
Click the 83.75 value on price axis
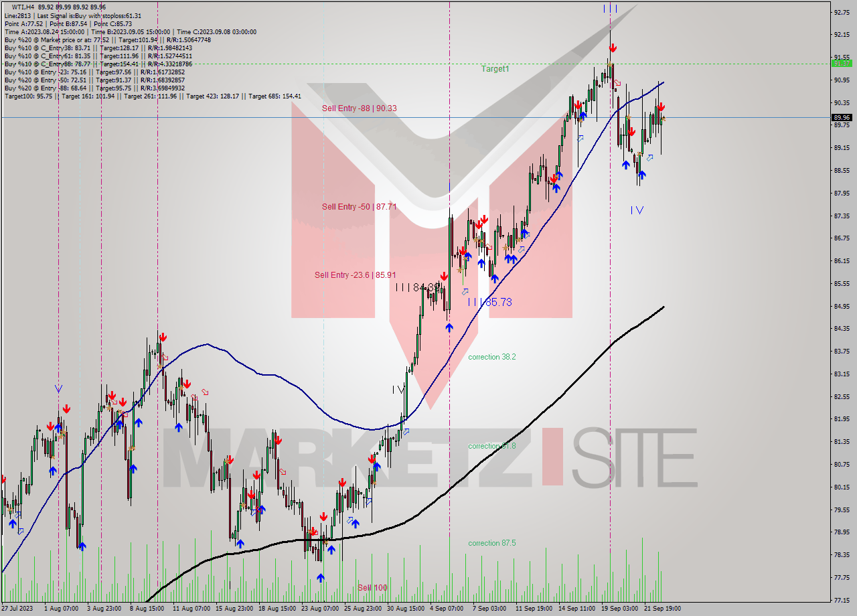point(841,352)
